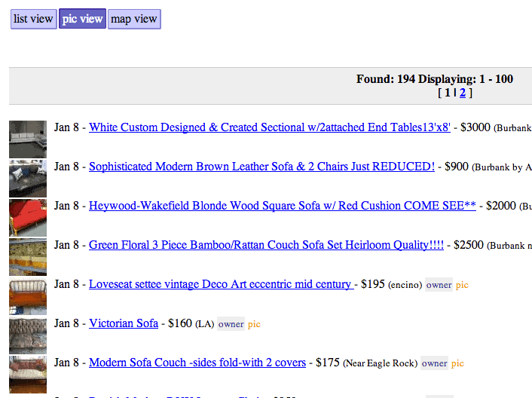
Task: Click the loveseat settee thumbnail
Action: 28,296
